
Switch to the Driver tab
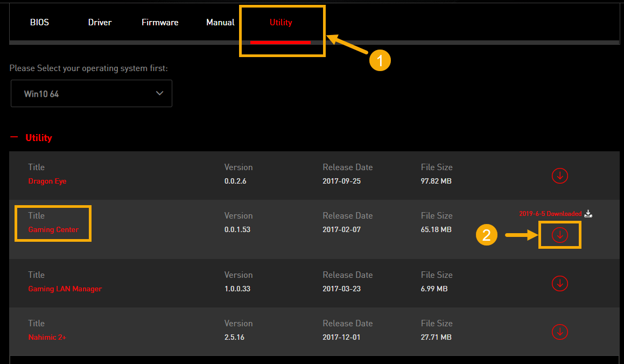100,22
